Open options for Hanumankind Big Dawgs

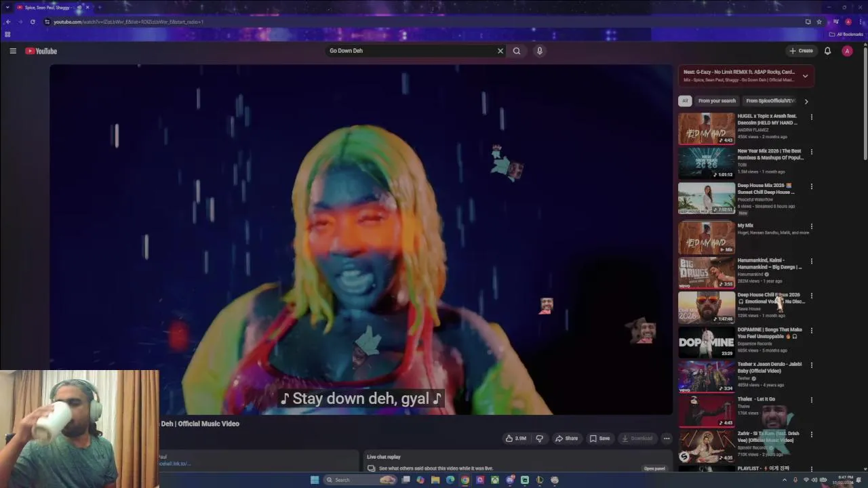click(x=811, y=261)
